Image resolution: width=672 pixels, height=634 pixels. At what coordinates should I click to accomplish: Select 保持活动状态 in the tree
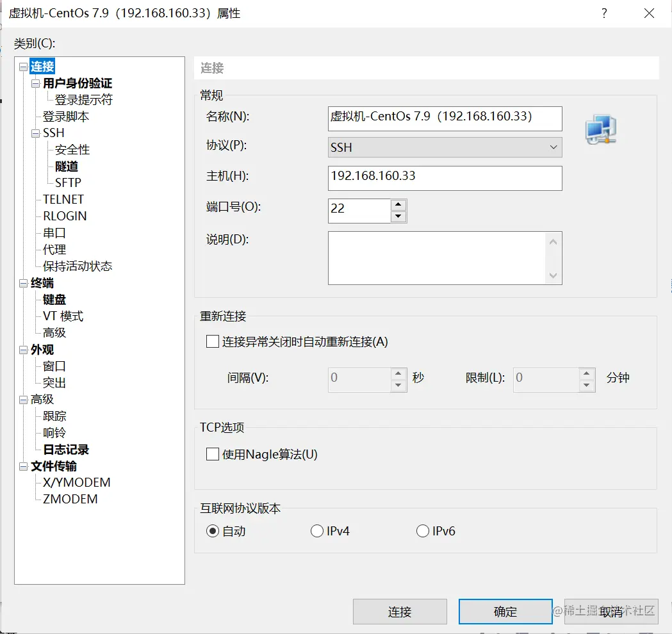[78, 266]
